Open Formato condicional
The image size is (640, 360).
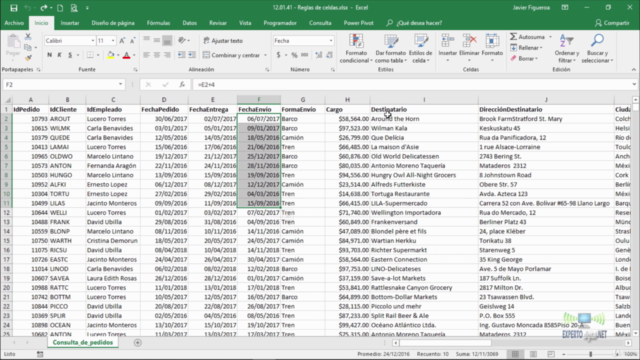[x=356, y=48]
